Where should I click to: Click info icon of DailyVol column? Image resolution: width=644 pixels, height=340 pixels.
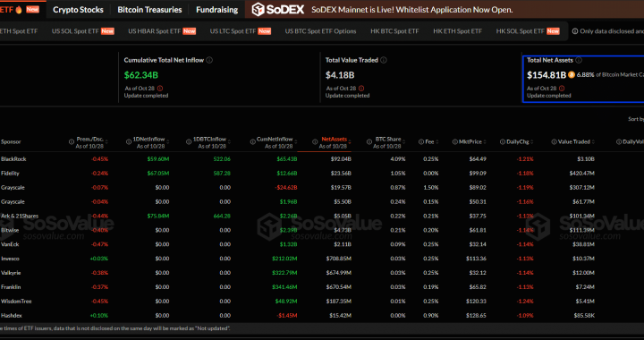tap(619, 141)
